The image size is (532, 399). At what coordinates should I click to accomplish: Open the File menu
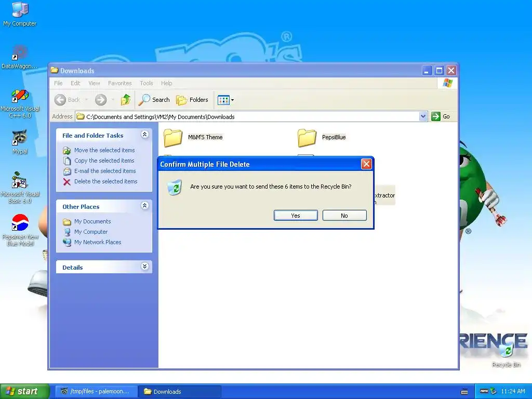[x=58, y=83]
